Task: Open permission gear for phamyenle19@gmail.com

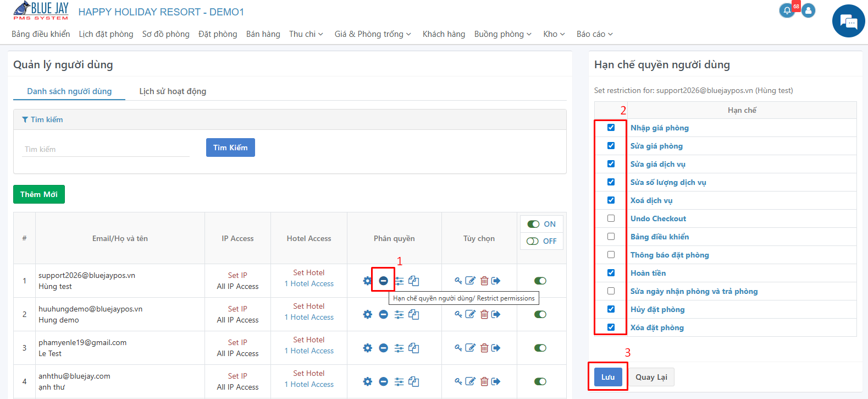Action: tap(367, 348)
